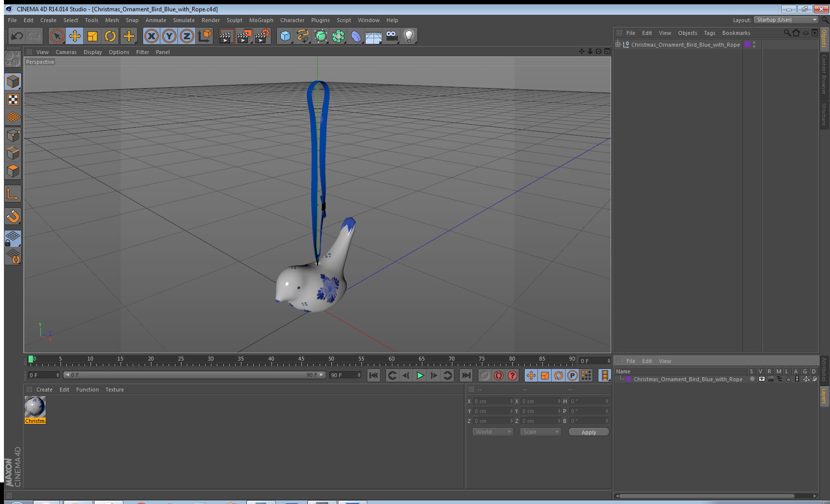Activate the Move tool in top toolbar
Screen dimensions: 830x504
[x=75, y=36]
